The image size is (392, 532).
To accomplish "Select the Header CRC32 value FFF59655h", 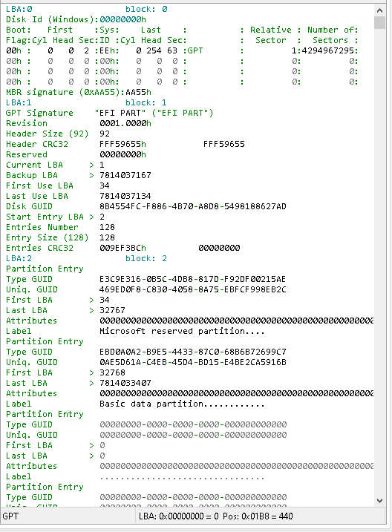I will click(122, 144).
